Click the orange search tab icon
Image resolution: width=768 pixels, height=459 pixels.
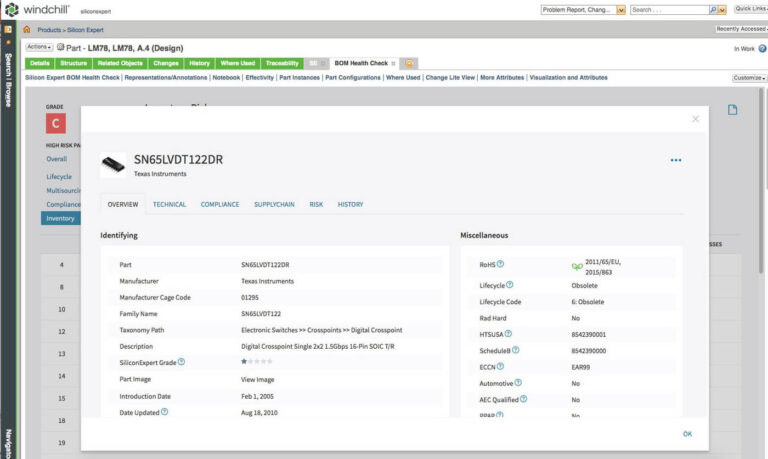(x=409, y=63)
